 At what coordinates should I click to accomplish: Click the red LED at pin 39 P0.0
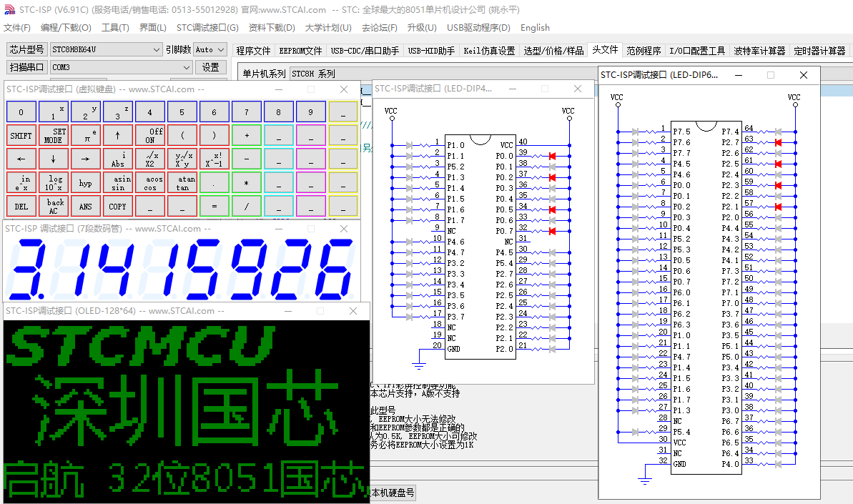click(x=552, y=156)
